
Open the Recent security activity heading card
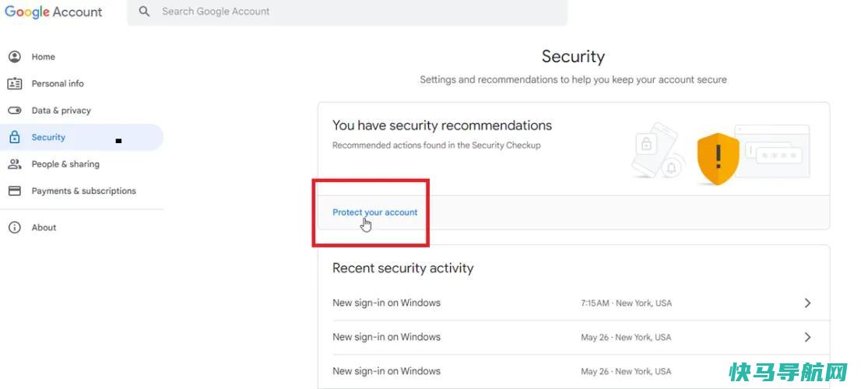(x=403, y=268)
